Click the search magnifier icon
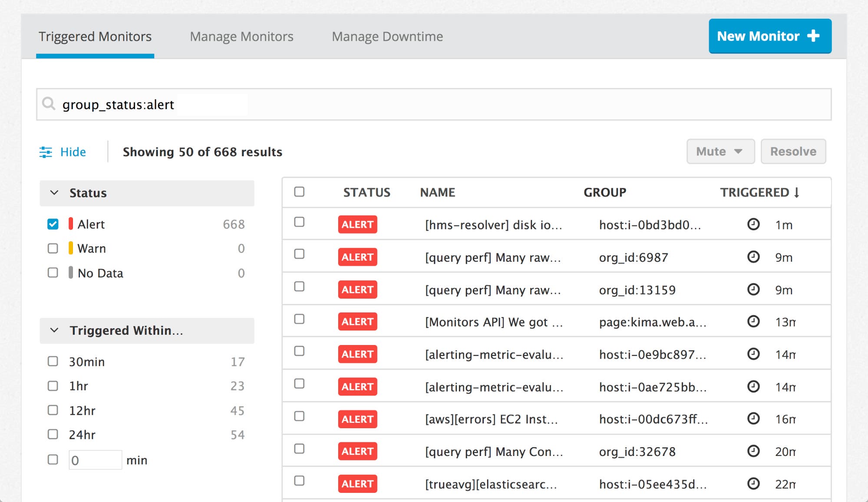Image resolution: width=868 pixels, height=502 pixels. pyautogui.click(x=49, y=104)
